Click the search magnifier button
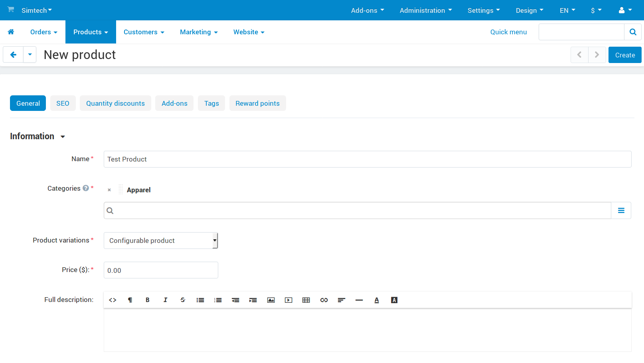Image resolution: width=644 pixels, height=363 pixels. pos(633,32)
